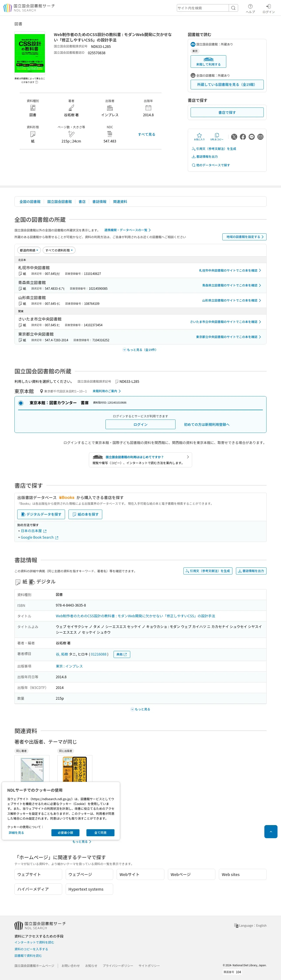Open 国立国会図書館の利用ははじめてですか？ guide card
This screenshot has height=980, width=281.
(x=140, y=460)
